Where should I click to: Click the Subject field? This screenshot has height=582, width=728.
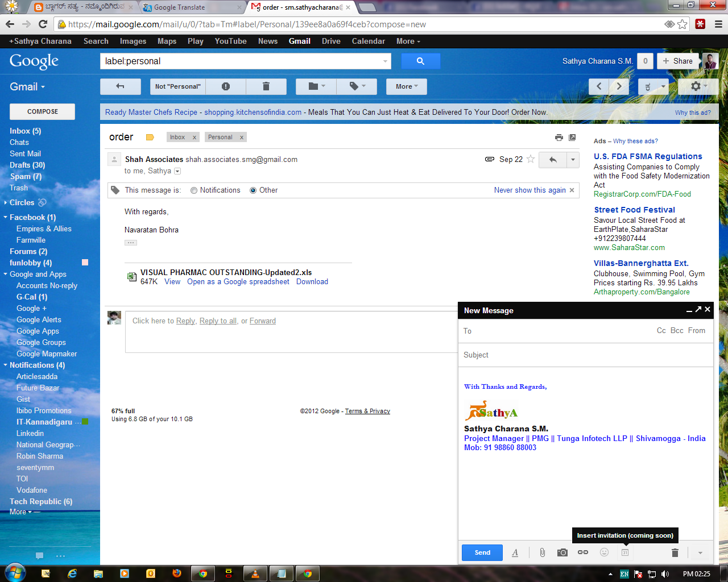(x=586, y=355)
